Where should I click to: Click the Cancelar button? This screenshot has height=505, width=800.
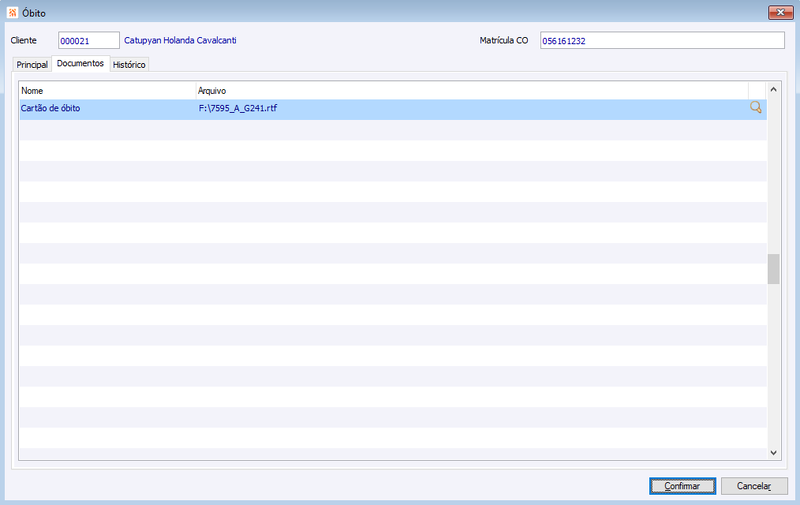click(754, 486)
